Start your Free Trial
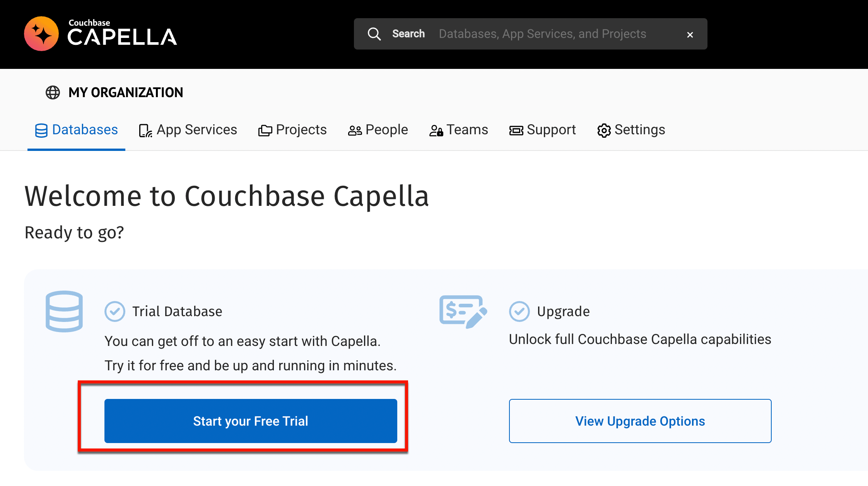 click(251, 421)
